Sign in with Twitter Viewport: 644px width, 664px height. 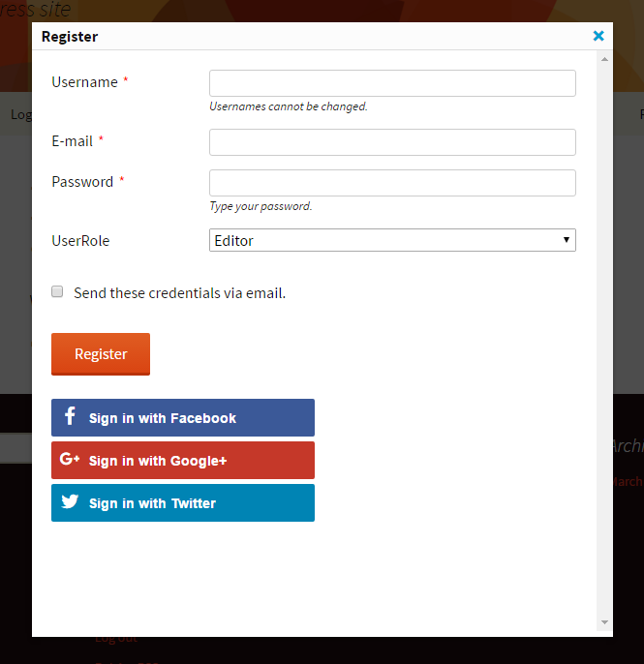[x=183, y=502]
